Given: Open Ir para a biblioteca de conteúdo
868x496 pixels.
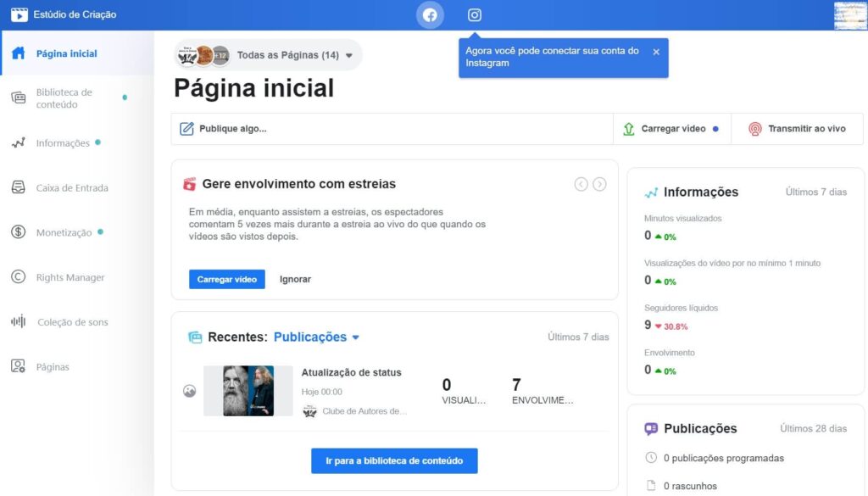Looking at the screenshot, I should click(393, 460).
